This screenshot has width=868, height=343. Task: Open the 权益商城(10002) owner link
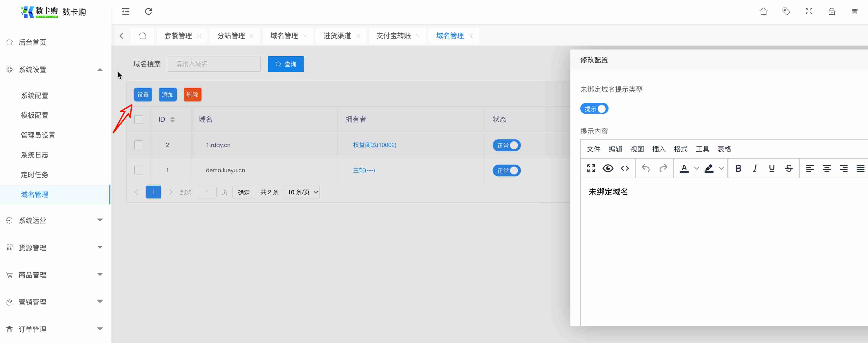[374, 145]
